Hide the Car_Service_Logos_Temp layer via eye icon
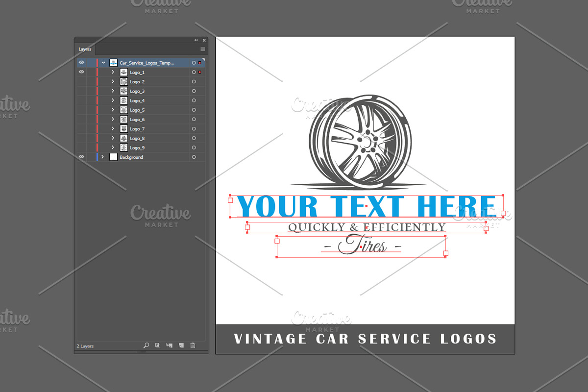 (81, 63)
